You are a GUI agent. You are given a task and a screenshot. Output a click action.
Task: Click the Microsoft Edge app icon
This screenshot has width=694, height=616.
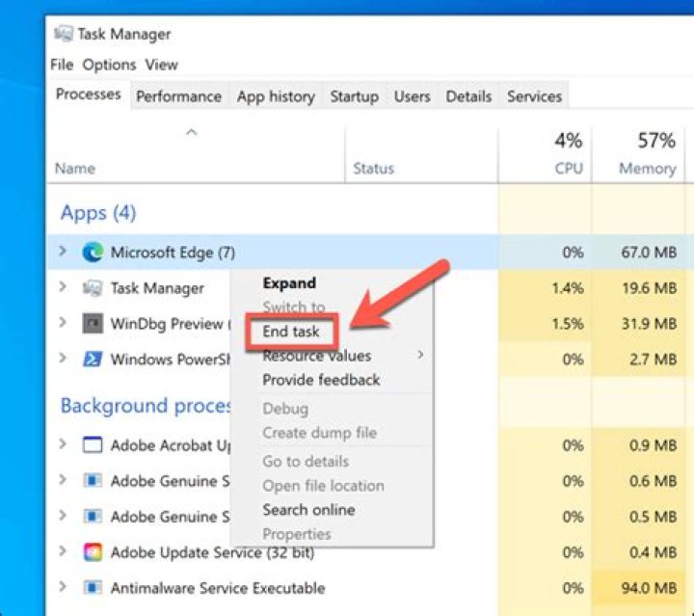point(93,253)
